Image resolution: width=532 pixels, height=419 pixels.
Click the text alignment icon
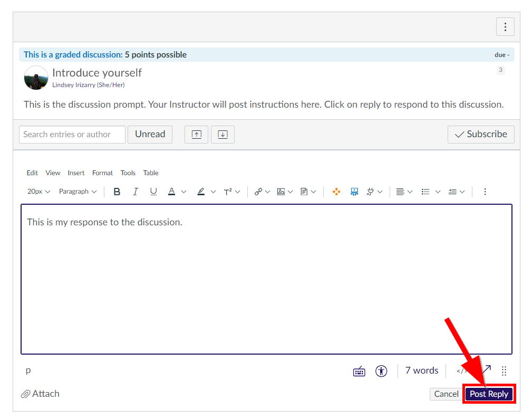click(x=400, y=192)
